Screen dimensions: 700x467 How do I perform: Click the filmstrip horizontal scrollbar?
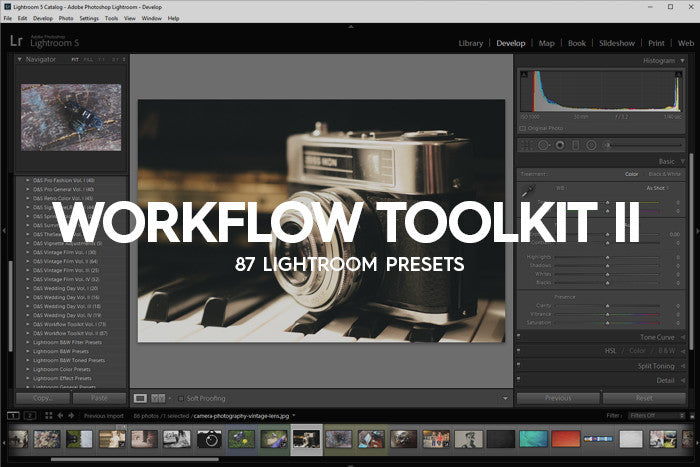pos(135,459)
